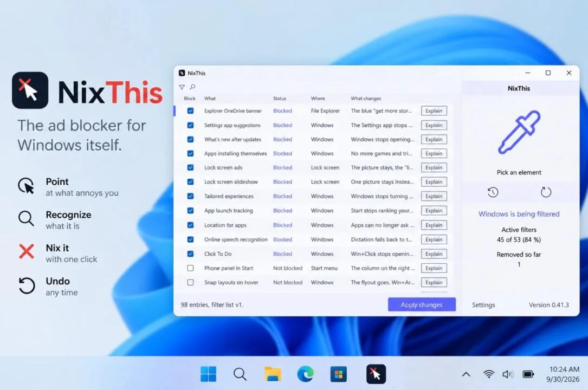Open the filter funnel icon in NixThis
Screen dimensions: 588x390
click(x=182, y=87)
